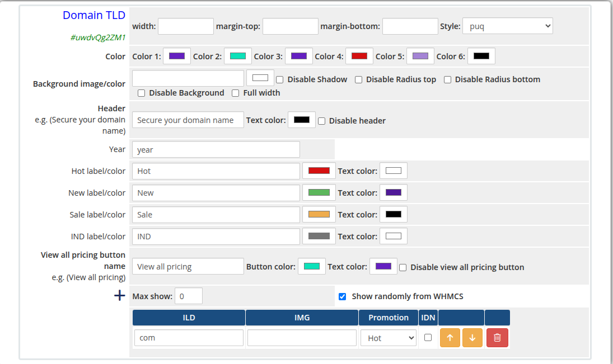This screenshot has height=364, width=613.
Task: Pick the View all pricing button color
Action: click(x=311, y=266)
